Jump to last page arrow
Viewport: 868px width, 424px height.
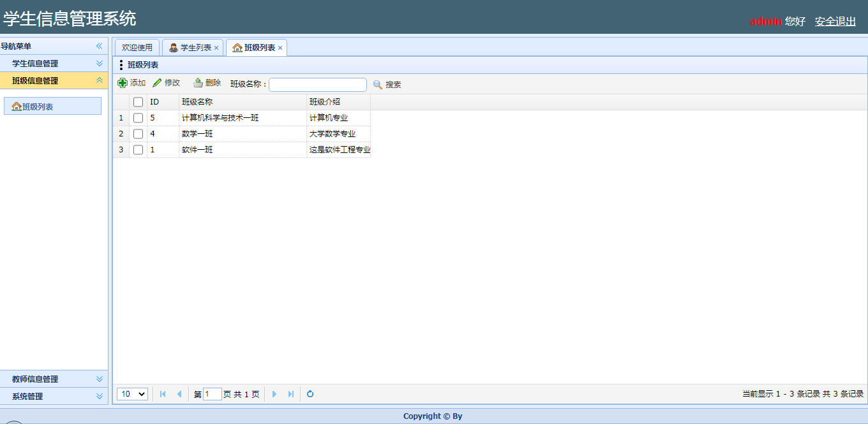click(291, 394)
